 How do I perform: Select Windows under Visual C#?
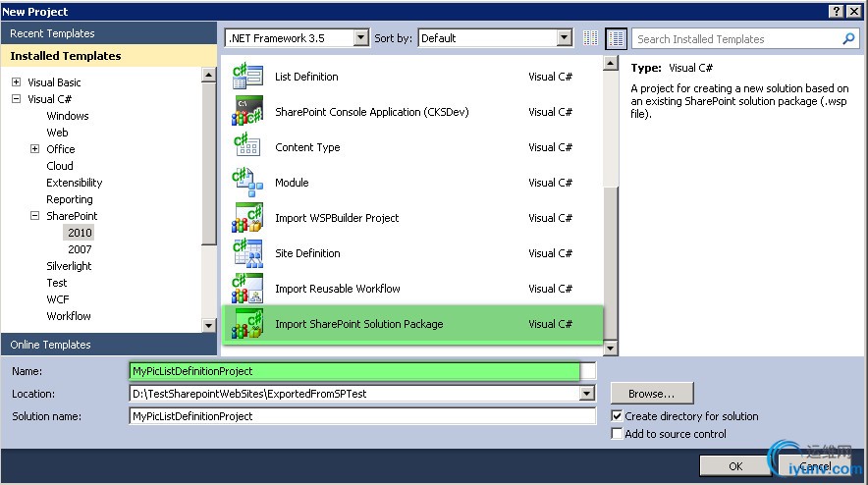68,116
